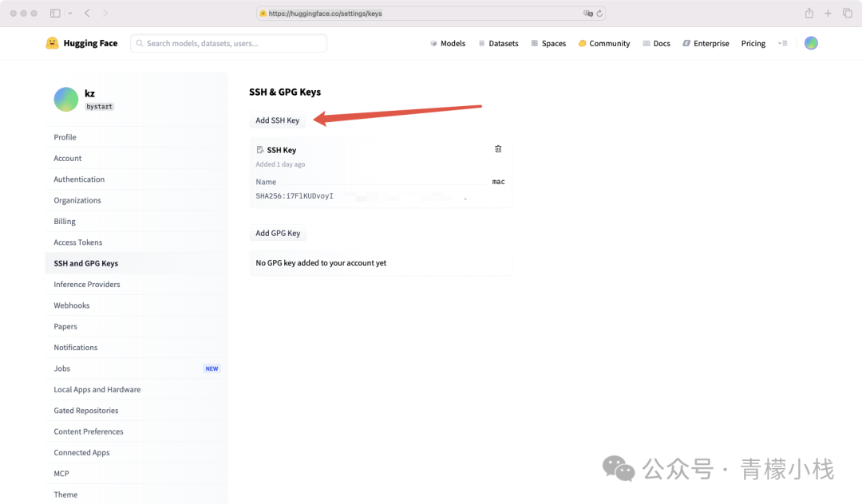Click the Add GPG Key button

click(278, 234)
